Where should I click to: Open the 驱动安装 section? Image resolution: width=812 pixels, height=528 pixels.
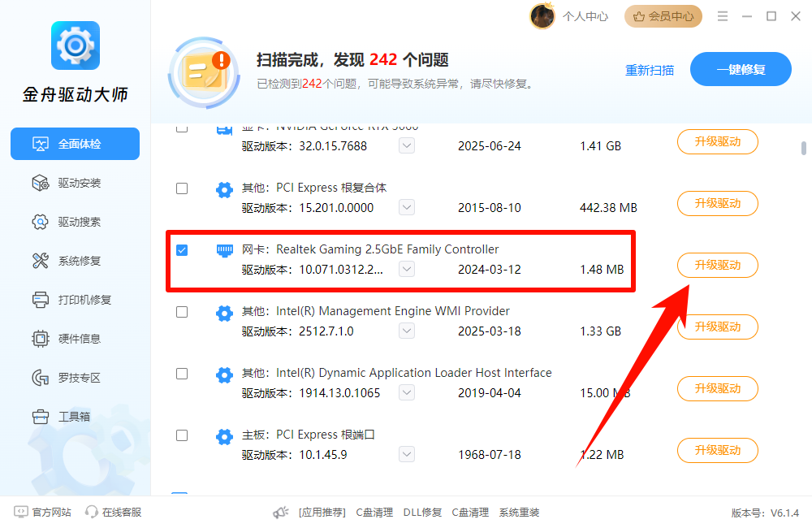[75, 183]
